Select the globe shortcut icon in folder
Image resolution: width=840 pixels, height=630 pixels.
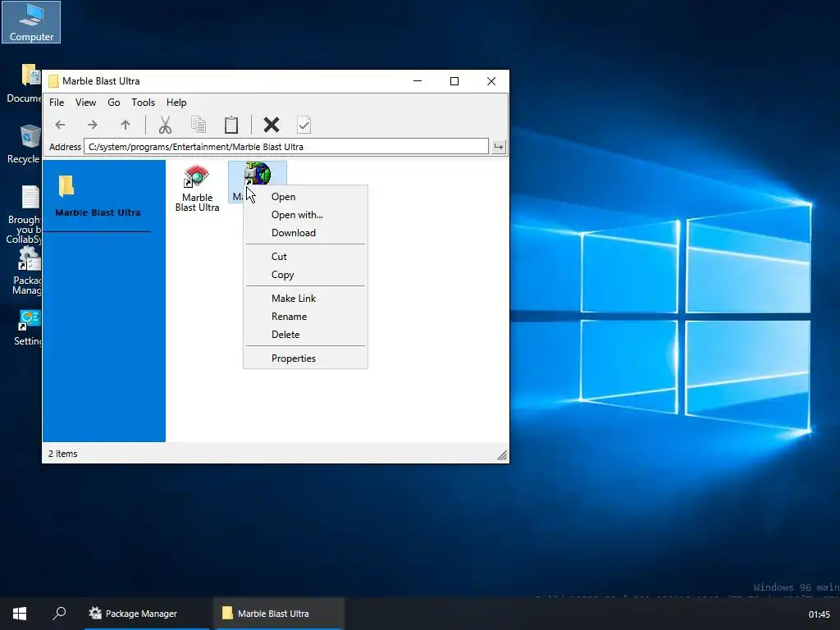tap(257, 175)
